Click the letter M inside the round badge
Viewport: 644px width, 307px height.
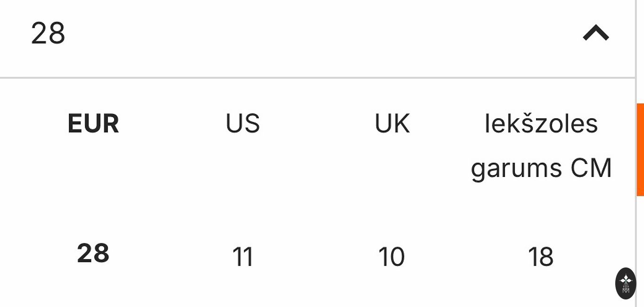tap(626, 290)
